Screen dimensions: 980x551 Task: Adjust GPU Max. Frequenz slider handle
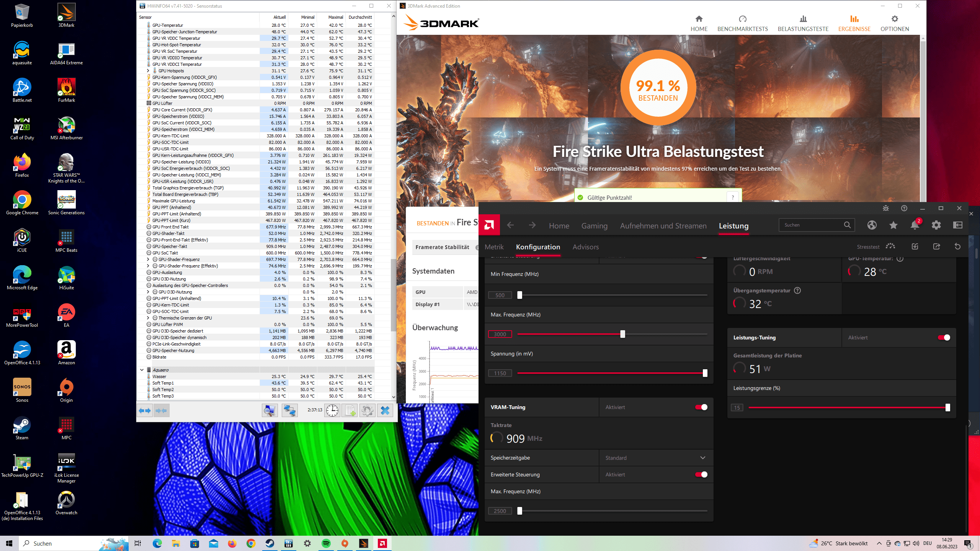pyautogui.click(x=623, y=334)
